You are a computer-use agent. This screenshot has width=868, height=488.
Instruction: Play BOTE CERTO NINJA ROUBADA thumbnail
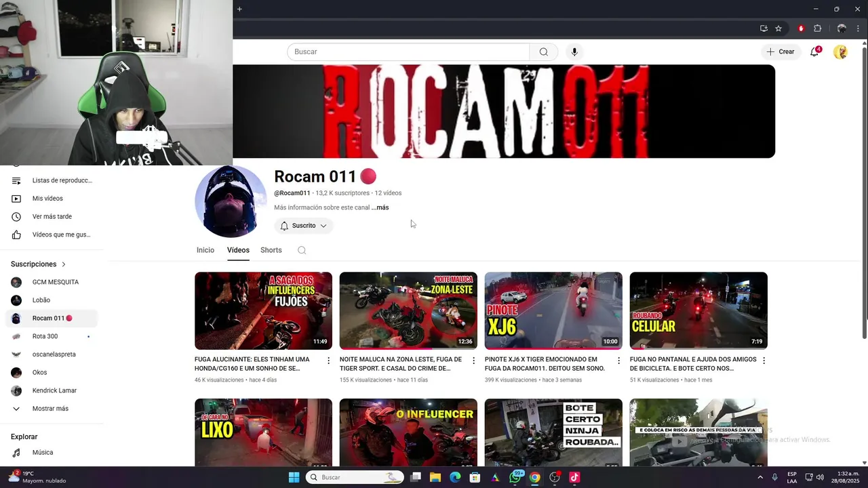pyautogui.click(x=553, y=432)
